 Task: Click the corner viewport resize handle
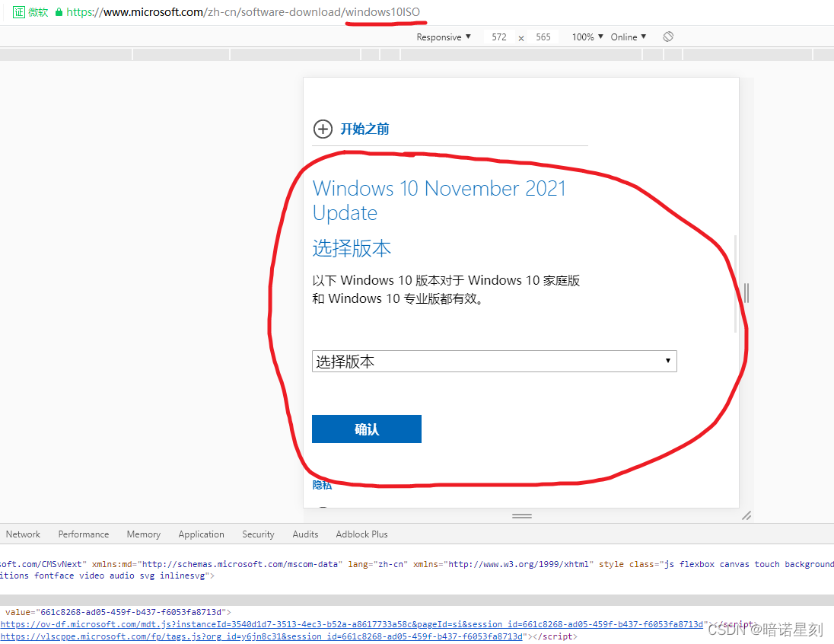746,515
